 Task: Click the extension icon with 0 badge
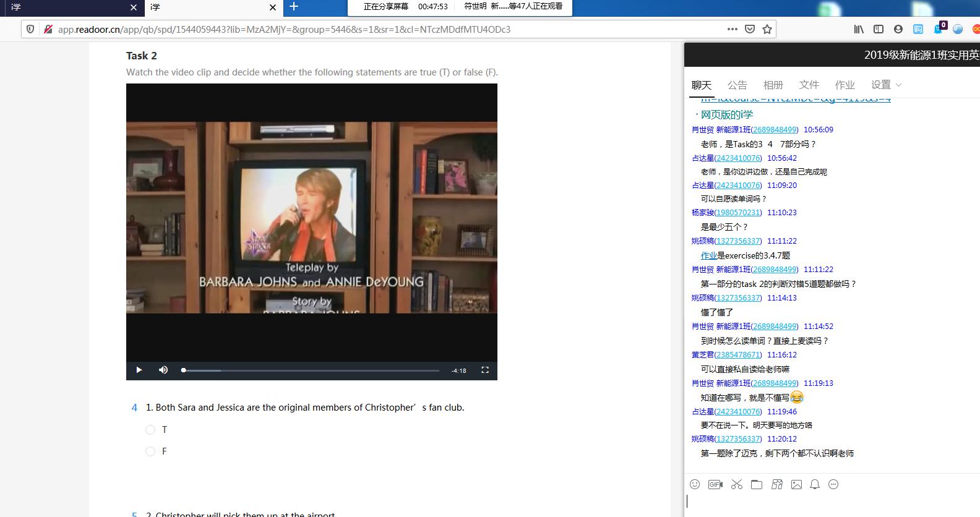click(939, 28)
